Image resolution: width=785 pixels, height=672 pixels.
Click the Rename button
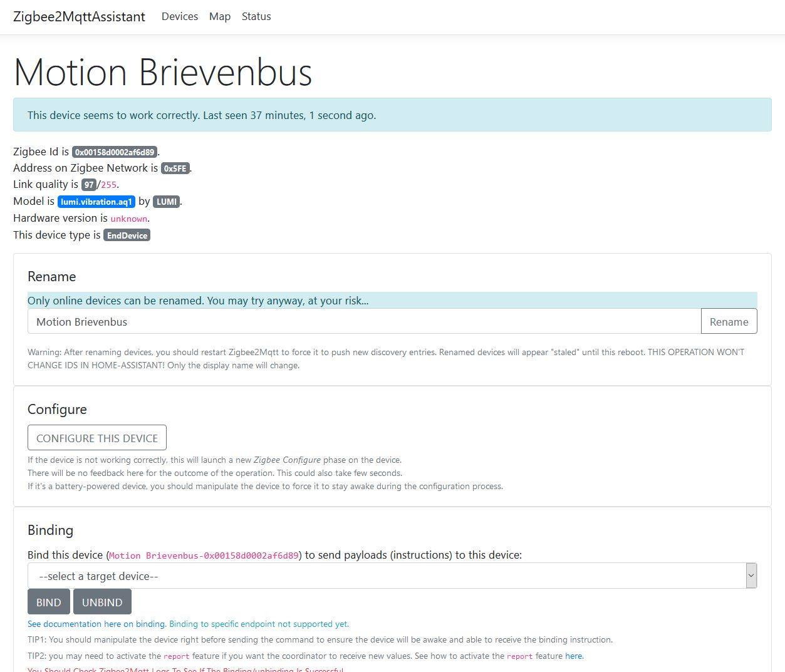click(x=728, y=321)
